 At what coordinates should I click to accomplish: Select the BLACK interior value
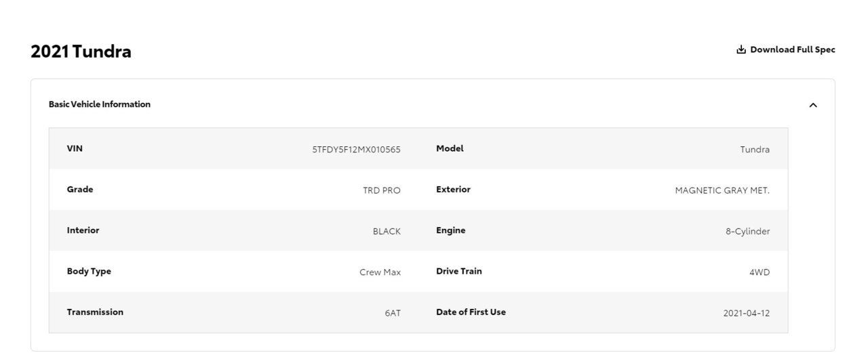click(387, 231)
